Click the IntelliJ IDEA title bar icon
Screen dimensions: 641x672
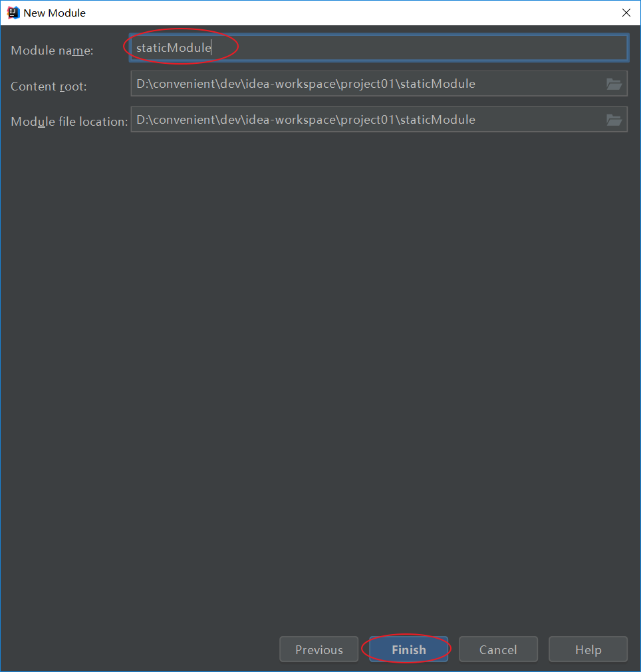coord(13,13)
